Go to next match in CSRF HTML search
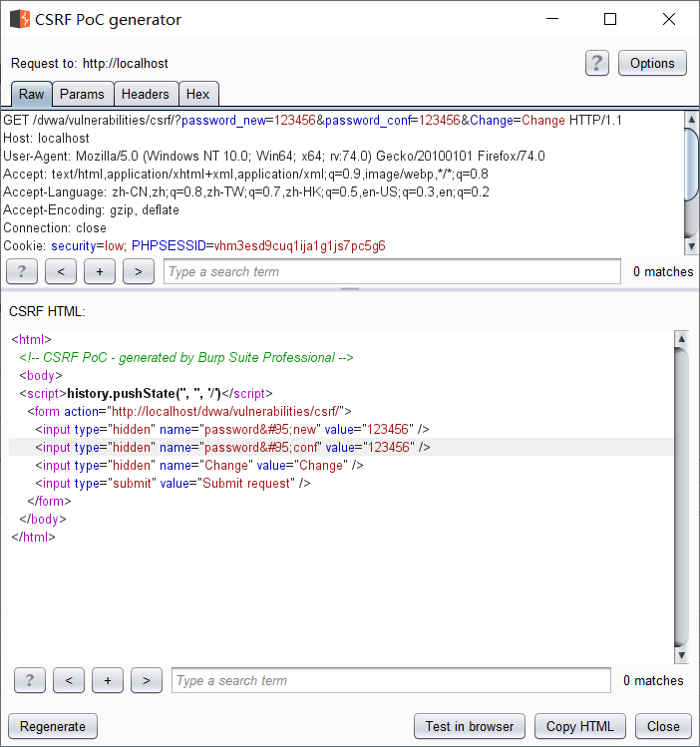The image size is (700, 747). (147, 680)
